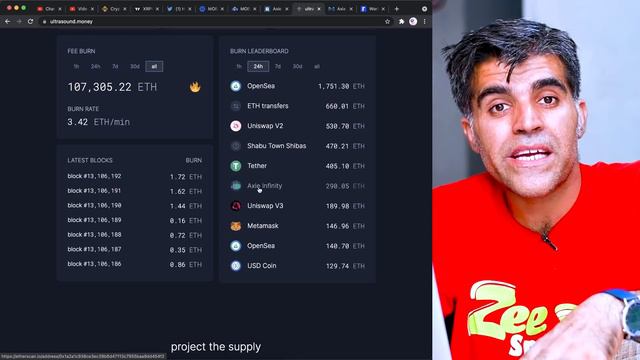Select 1h in Burn Leaderboard timeframe

coord(239,66)
